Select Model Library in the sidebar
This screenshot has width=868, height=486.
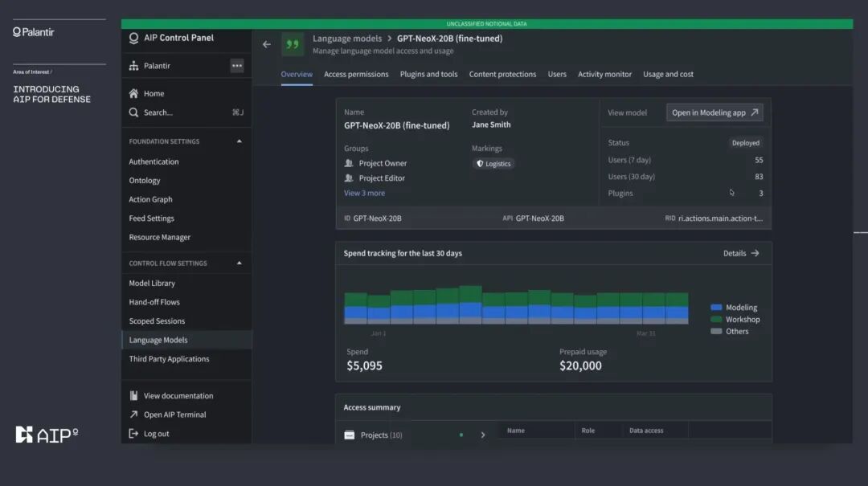[x=152, y=283]
